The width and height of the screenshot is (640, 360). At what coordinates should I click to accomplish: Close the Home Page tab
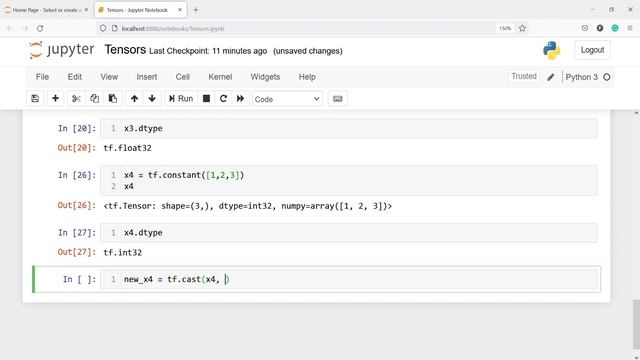[x=86, y=10]
